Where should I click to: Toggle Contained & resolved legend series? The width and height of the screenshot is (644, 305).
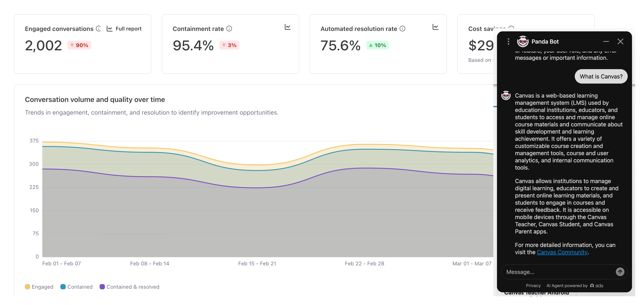(x=129, y=287)
